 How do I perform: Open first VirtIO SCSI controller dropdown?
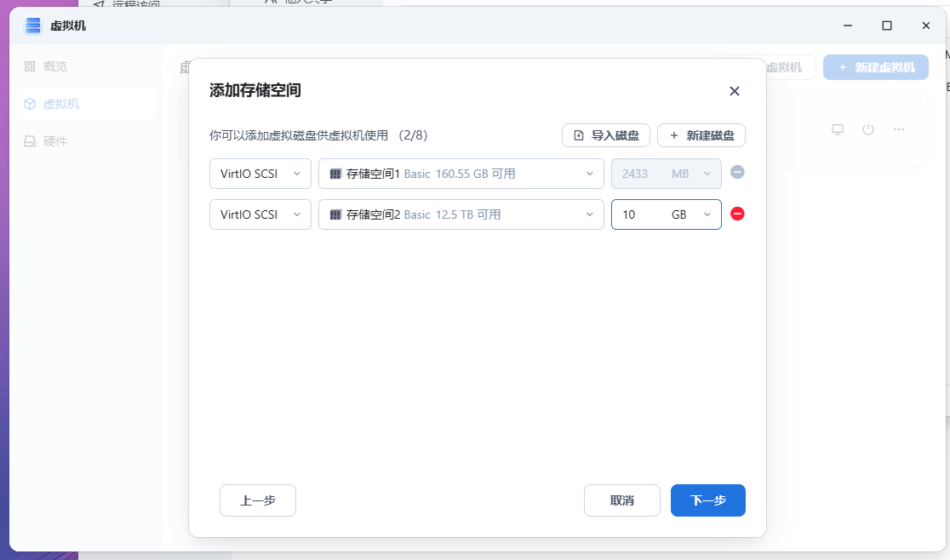[260, 174]
